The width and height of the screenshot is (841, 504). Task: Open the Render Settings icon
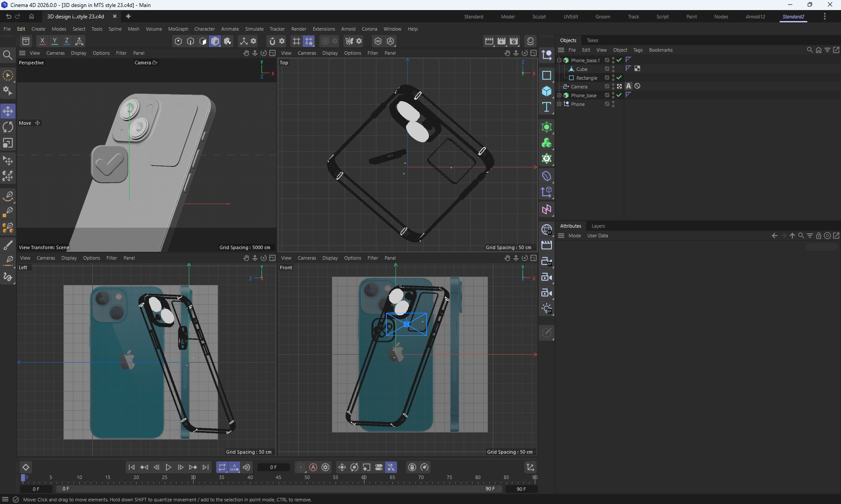514,41
